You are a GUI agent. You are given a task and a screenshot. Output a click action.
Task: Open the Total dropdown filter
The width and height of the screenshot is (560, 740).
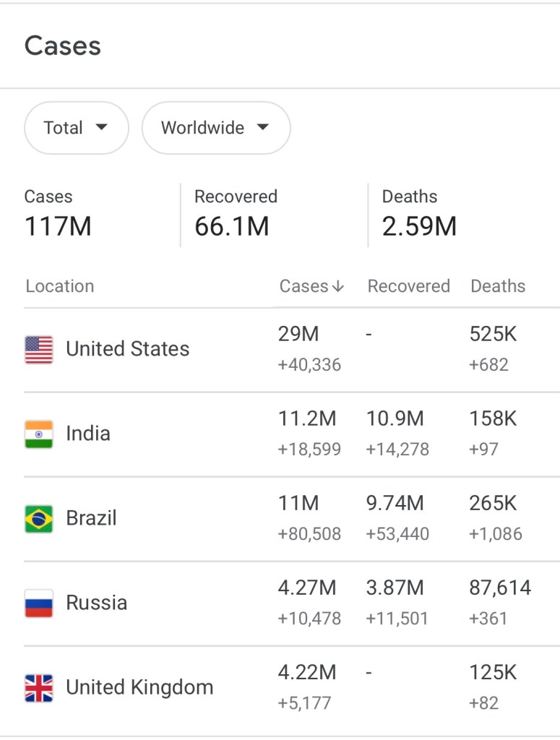pos(76,128)
